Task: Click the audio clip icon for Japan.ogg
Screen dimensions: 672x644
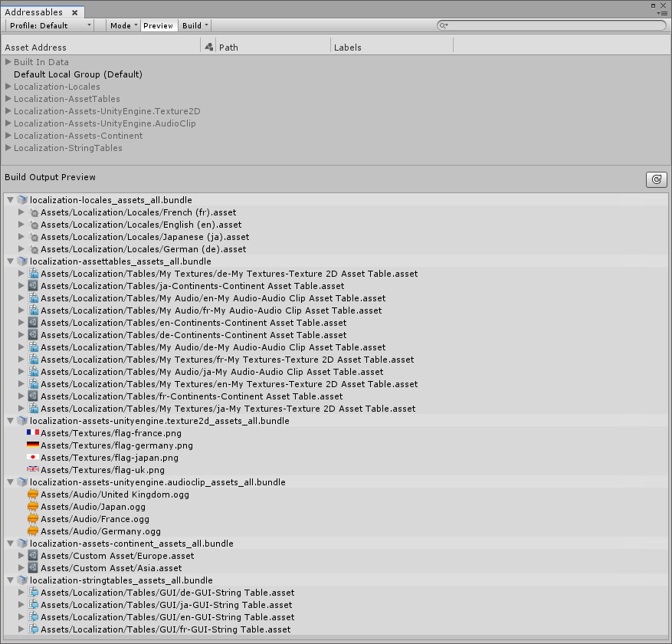Action: (x=32, y=507)
